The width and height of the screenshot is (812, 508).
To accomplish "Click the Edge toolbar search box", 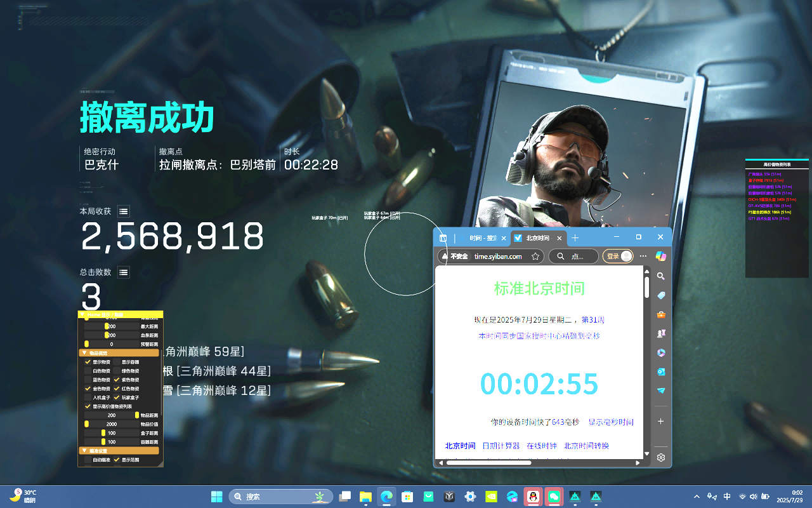I will point(573,257).
